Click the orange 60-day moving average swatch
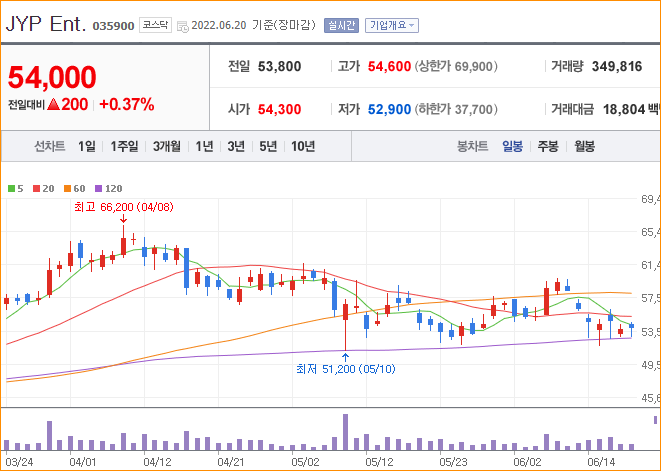The width and height of the screenshot is (661, 471). 67,188
